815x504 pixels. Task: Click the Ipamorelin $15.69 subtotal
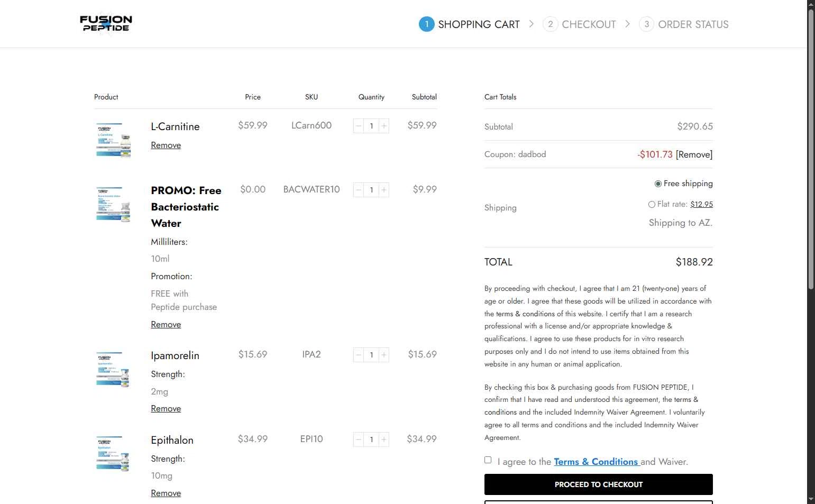[422, 354]
